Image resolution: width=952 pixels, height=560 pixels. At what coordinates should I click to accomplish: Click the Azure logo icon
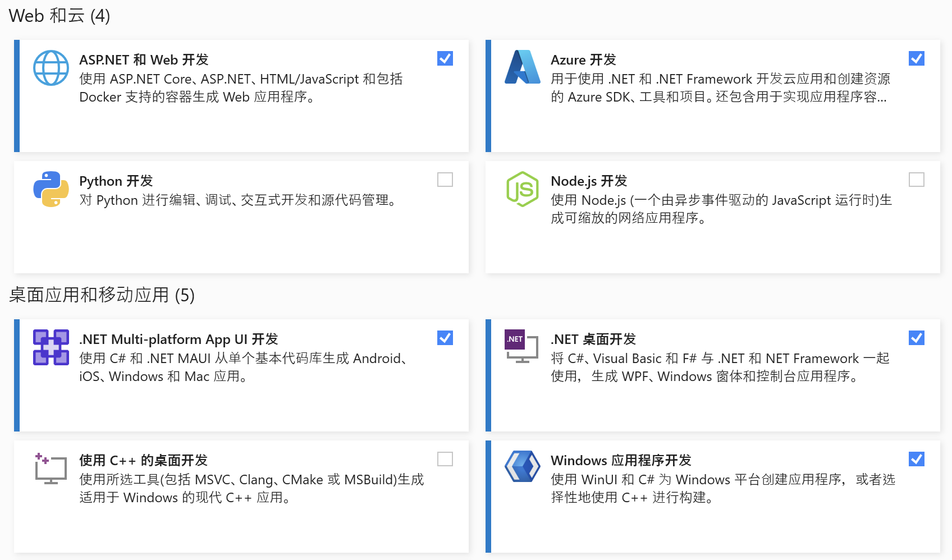point(523,67)
